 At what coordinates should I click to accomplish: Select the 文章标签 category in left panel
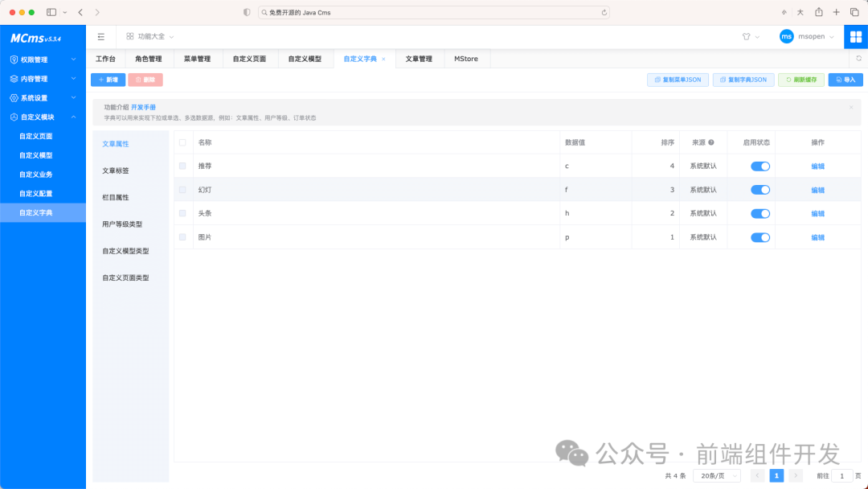(113, 170)
